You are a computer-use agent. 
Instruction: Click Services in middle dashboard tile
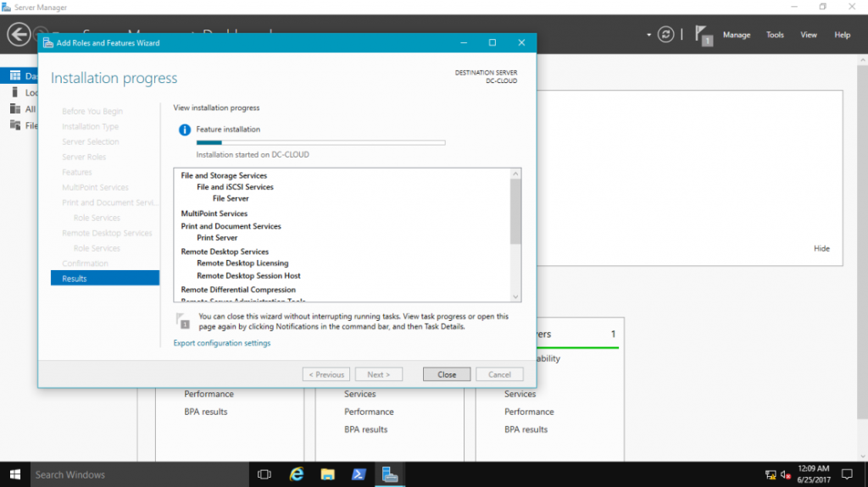click(359, 394)
